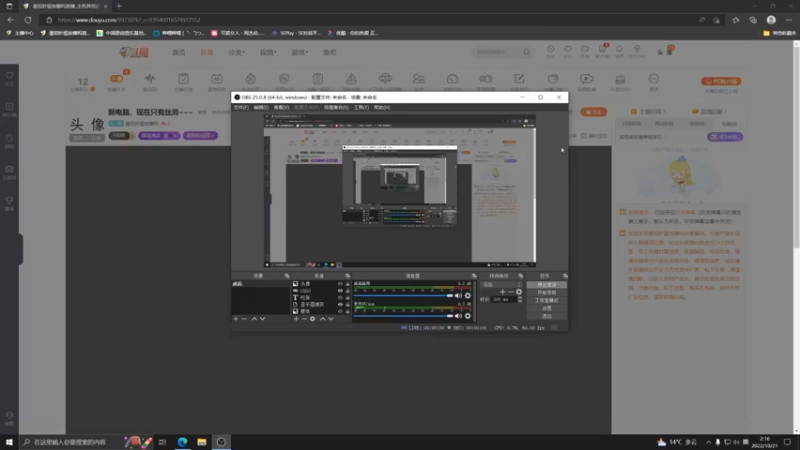Show hidden icons in the Windows system tray
The height and width of the screenshot is (450, 800).
click(708, 442)
